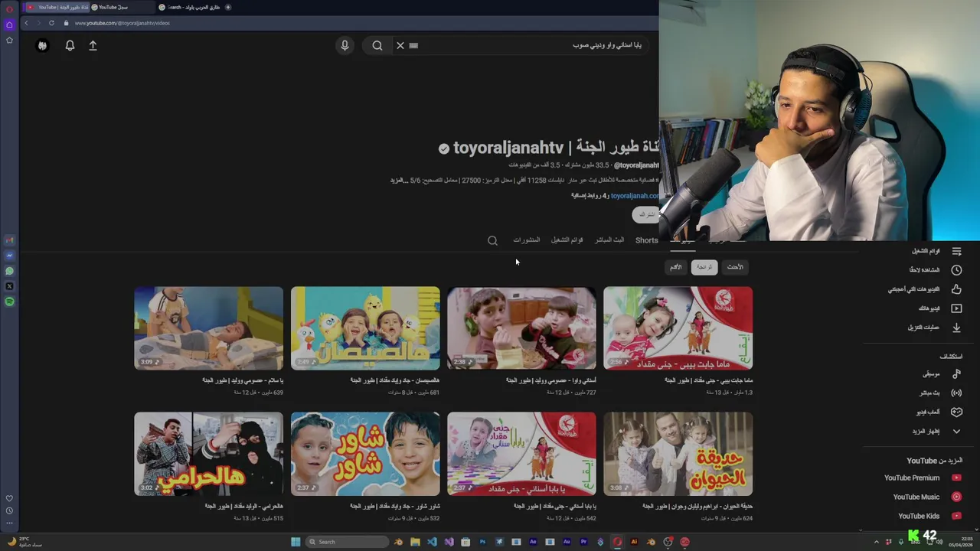Open the قوائم التشغيل channel tab
This screenshot has width=980, height=551.
coord(567,240)
